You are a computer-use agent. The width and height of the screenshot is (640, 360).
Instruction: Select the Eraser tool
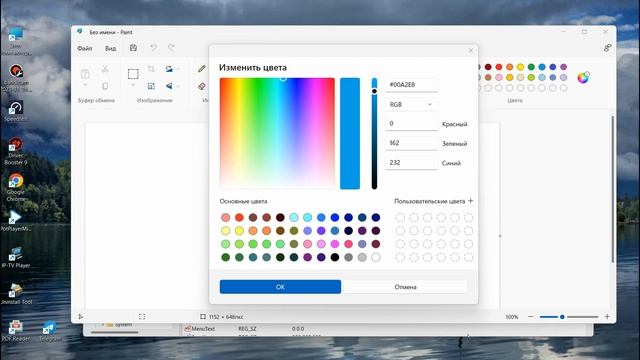coord(202,86)
